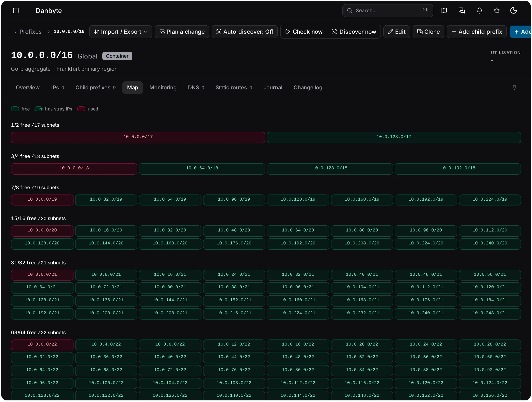Open the notifications bell
532x402 pixels.
tap(479, 11)
